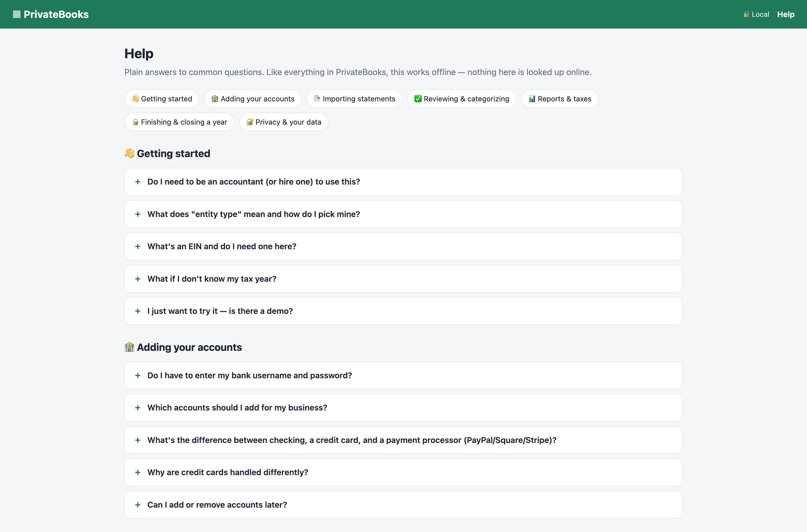
Task: Click the lock-and-key icon in Privacy chip
Action: [x=250, y=122]
